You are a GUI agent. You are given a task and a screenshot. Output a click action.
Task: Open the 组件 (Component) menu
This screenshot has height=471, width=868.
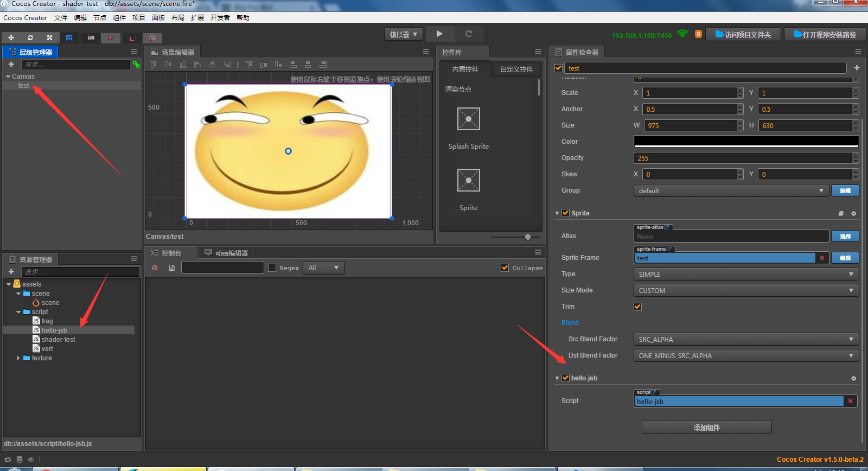coord(119,18)
